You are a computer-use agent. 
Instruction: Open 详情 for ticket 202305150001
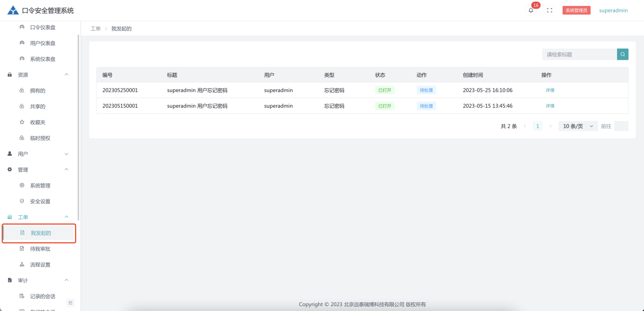[550, 106]
